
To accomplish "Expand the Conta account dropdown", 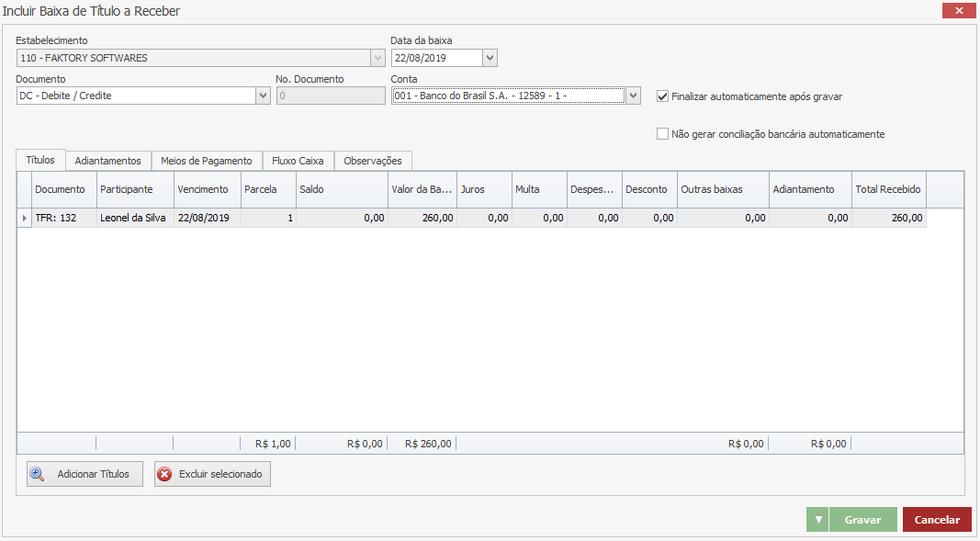I will point(633,96).
